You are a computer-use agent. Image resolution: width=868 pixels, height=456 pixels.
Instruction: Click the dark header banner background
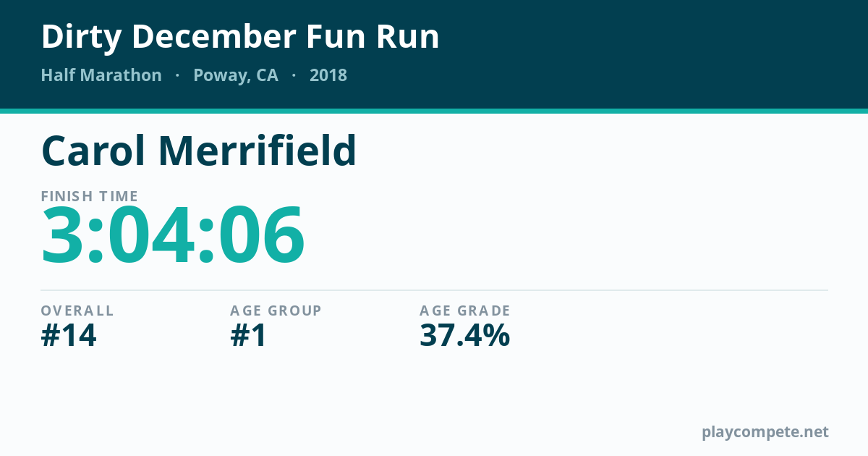click(615, 54)
